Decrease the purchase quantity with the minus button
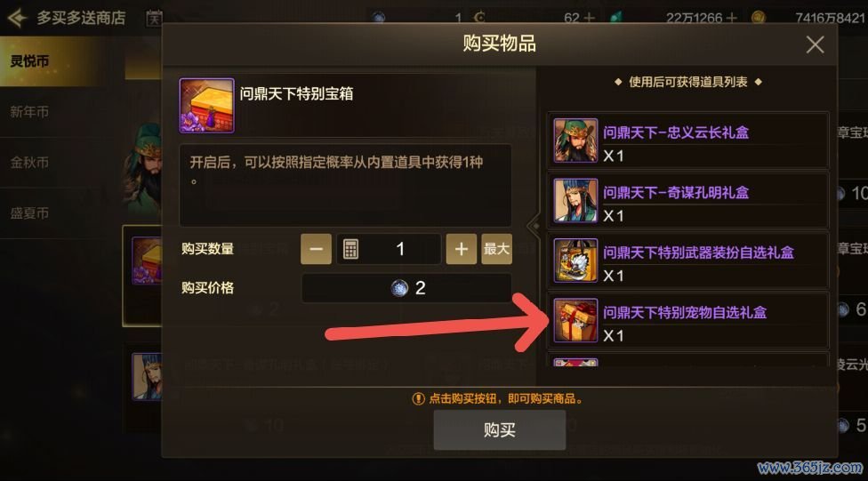Screen dimensions: 868x481 point(316,249)
